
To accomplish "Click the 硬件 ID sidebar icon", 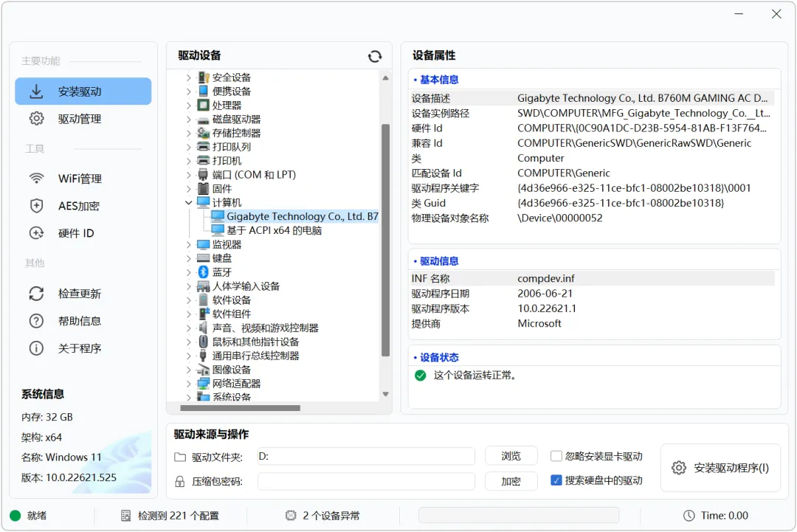I will (x=36, y=233).
